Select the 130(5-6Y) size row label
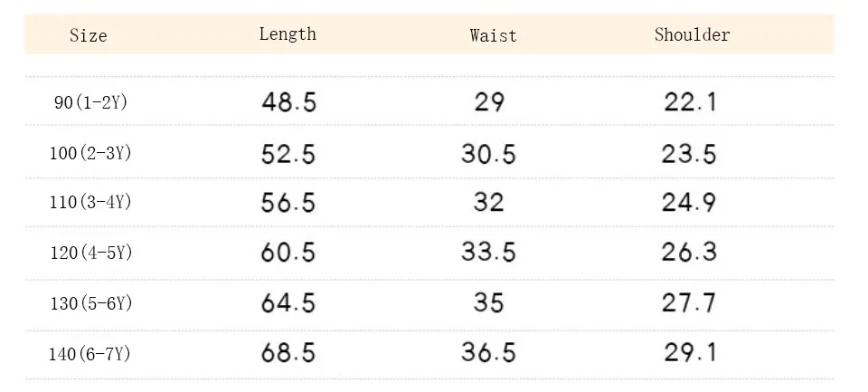 click(x=90, y=303)
